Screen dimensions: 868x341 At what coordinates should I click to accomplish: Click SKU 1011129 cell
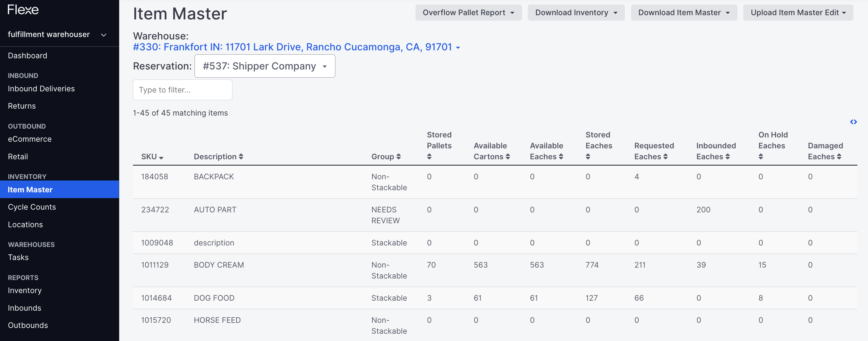[x=155, y=265]
